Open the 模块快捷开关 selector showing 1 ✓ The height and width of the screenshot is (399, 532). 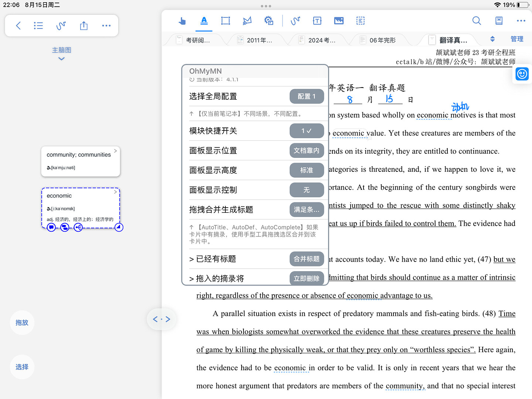click(x=307, y=131)
